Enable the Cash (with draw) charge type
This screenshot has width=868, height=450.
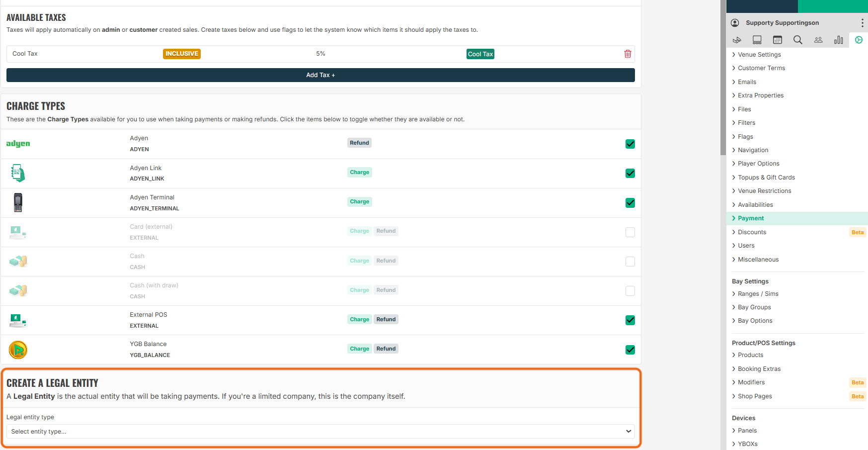tap(630, 290)
